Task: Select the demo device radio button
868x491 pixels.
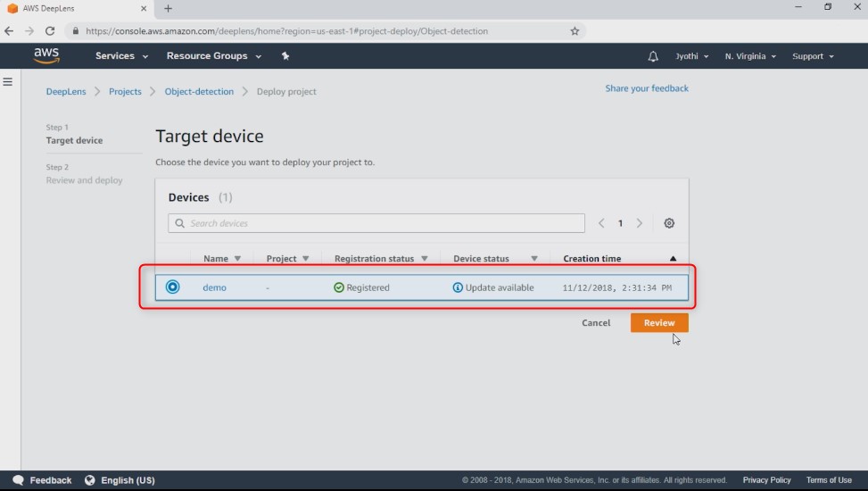Action: coord(173,287)
